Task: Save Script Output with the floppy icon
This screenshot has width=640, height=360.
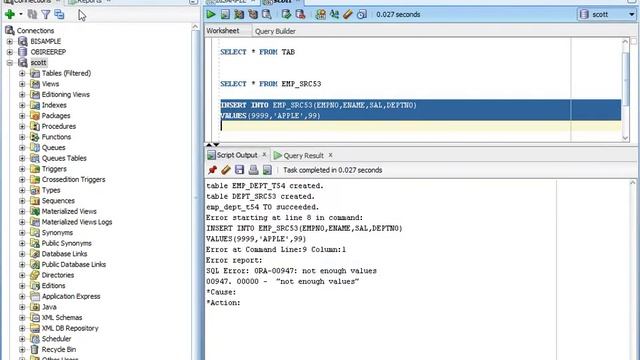Action: (240, 170)
